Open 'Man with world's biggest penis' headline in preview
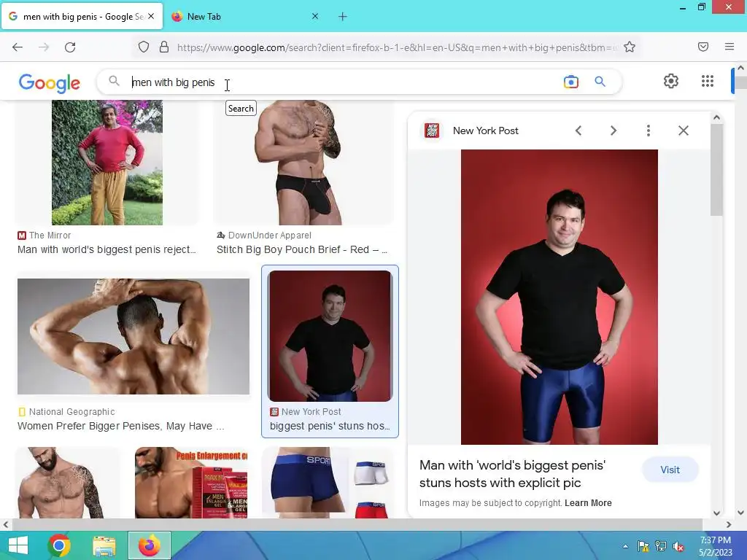 pyautogui.click(x=512, y=474)
